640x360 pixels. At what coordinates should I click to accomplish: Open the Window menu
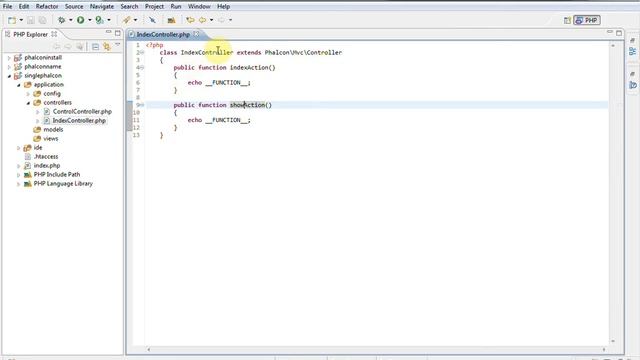[x=199, y=7]
